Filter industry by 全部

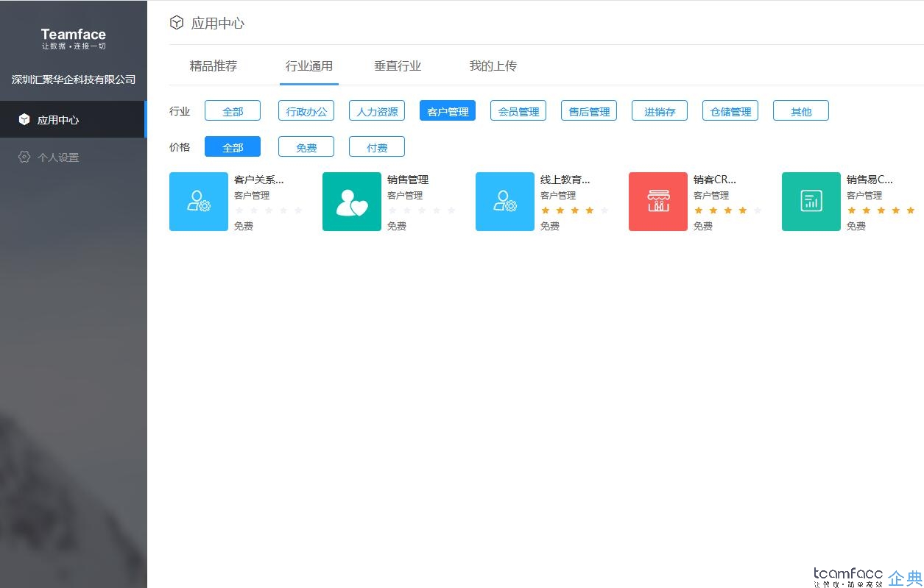coord(233,111)
